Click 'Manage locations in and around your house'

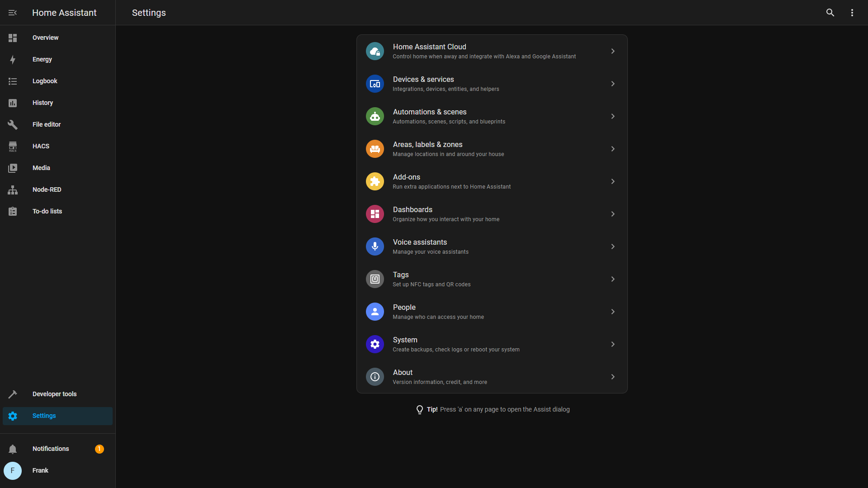click(448, 154)
